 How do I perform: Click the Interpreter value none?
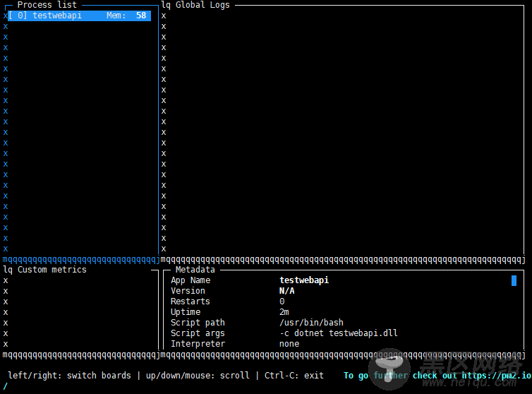tap(289, 344)
